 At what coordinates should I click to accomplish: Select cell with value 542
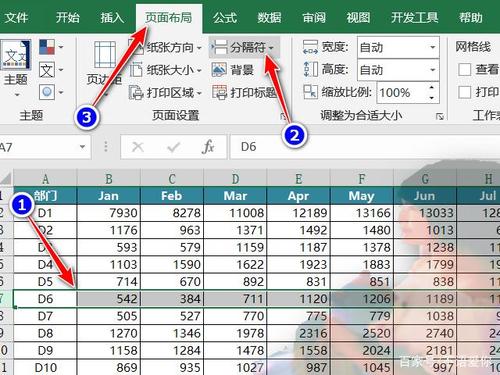pos(109,299)
